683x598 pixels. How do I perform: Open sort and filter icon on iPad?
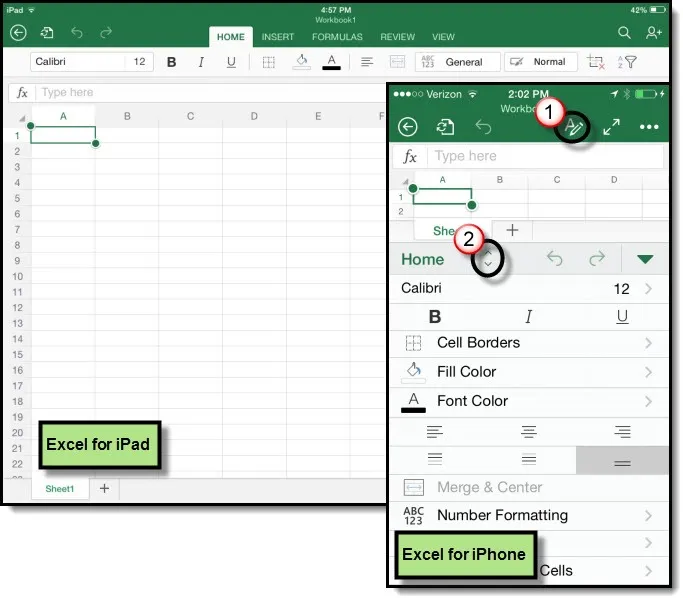click(x=627, y=62)
